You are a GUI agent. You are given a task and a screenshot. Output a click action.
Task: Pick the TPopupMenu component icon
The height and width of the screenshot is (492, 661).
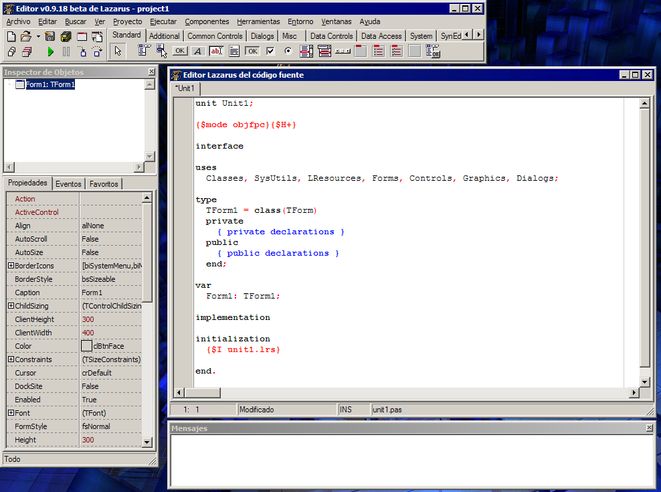click(x=161, y=51)
